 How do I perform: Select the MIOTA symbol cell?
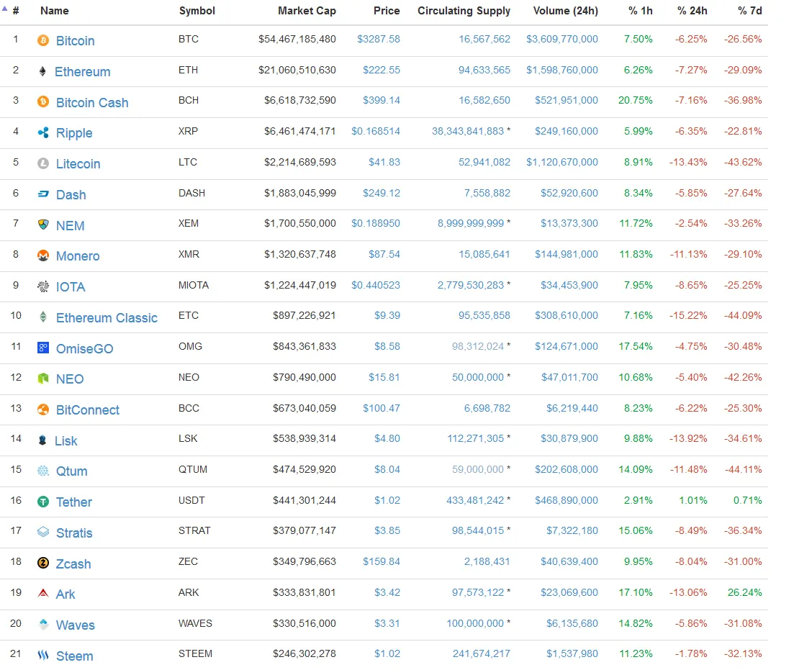tap(194, 285)
